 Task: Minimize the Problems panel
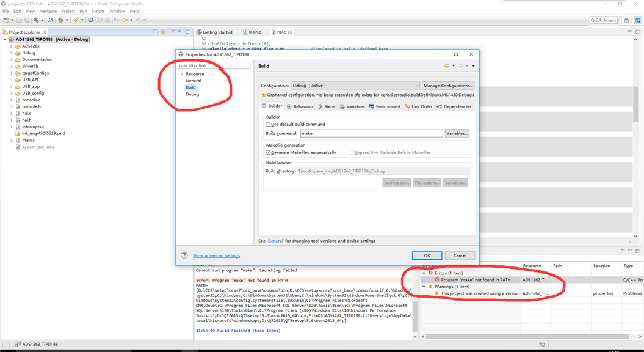[630, 250]
